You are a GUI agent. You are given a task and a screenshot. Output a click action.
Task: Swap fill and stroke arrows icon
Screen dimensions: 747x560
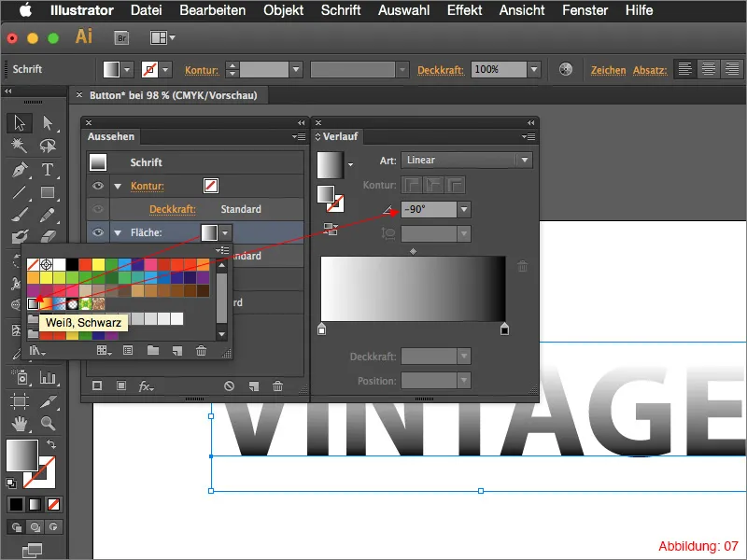point(51,444)
